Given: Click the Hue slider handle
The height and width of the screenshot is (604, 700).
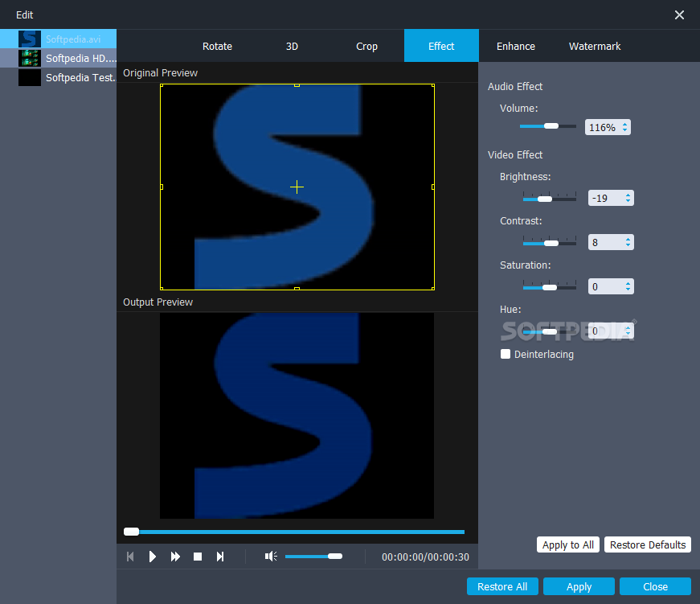Looking at the screenshot, I should click(550, 331).
